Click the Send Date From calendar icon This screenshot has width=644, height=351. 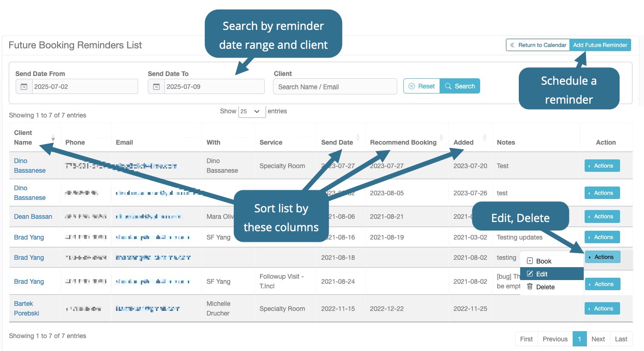pos(24,87)
